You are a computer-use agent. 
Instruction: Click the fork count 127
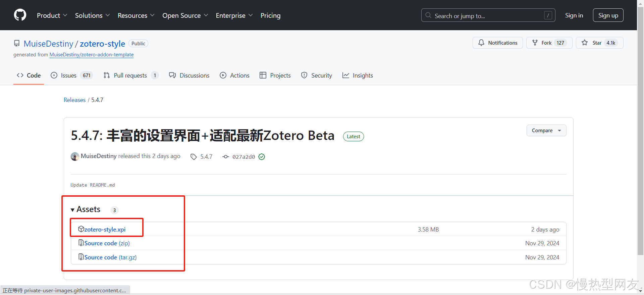pos(560,43)
